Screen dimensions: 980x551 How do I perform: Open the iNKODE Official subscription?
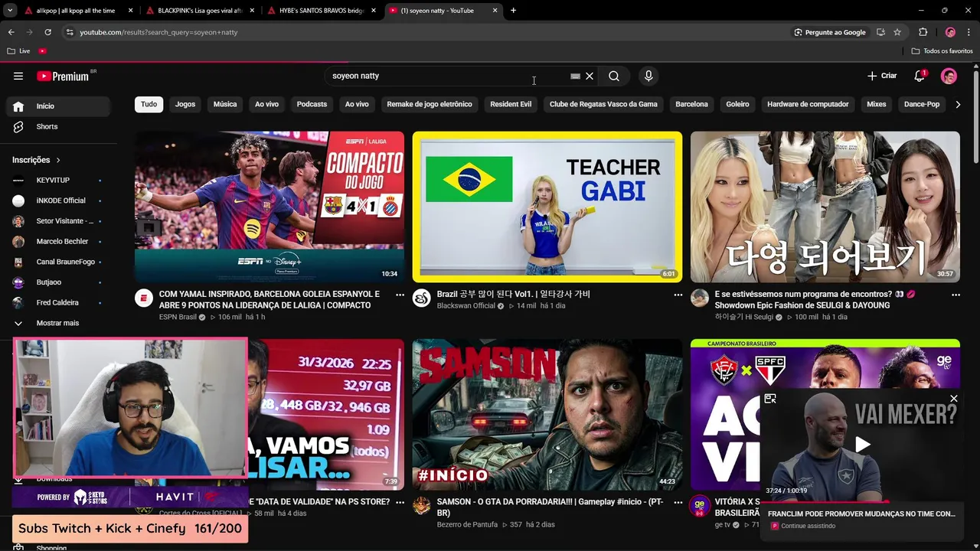pos(59,201)
